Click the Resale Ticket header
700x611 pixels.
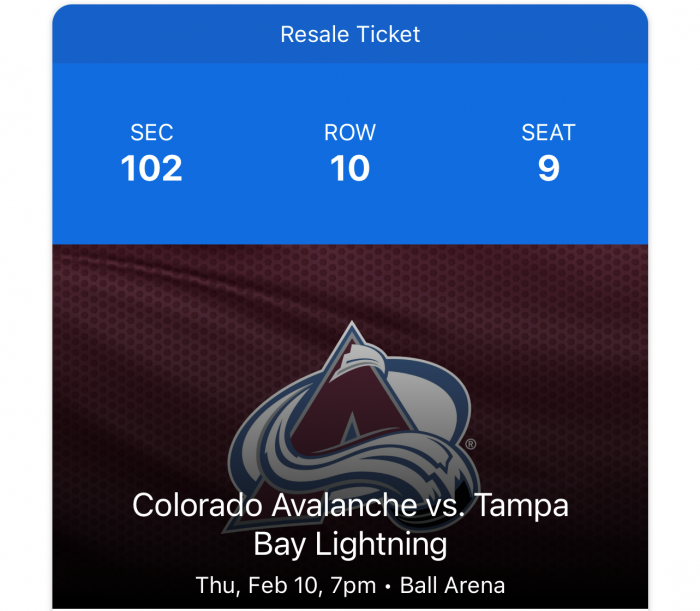350,34
